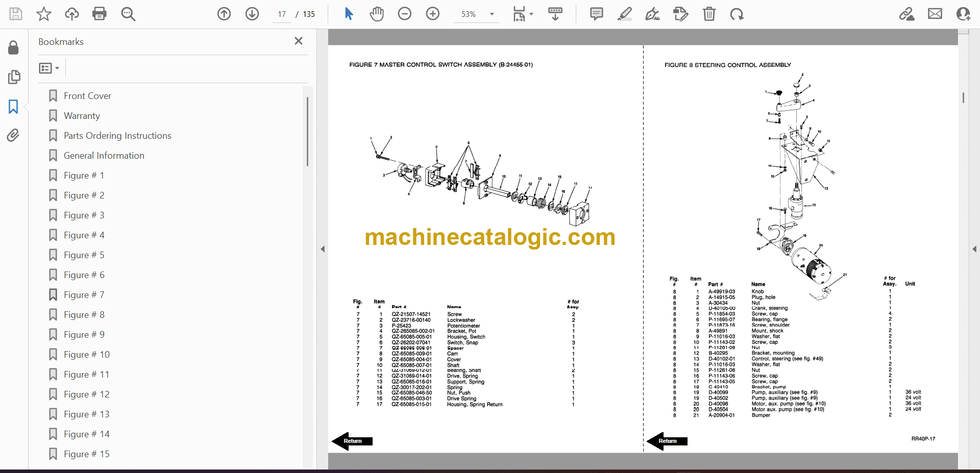Open the Figure # 11 bookmark

click(86, 375)
